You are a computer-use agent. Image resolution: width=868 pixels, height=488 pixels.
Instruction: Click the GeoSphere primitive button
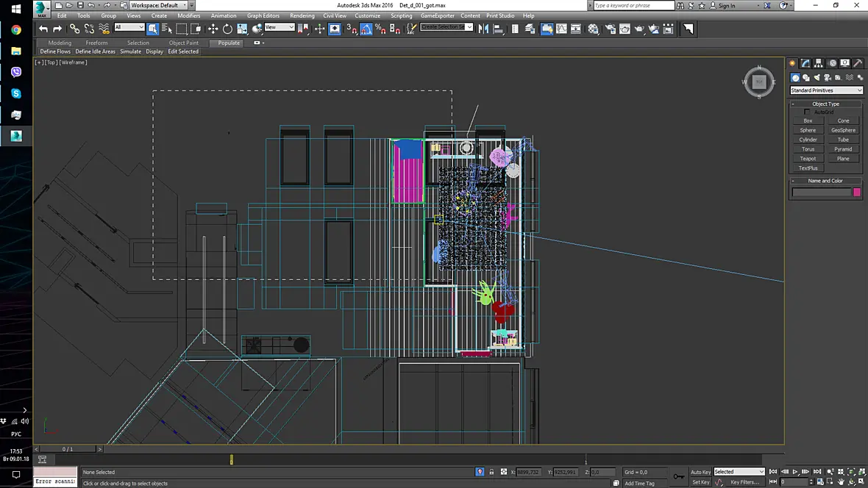tap(843, 130)
